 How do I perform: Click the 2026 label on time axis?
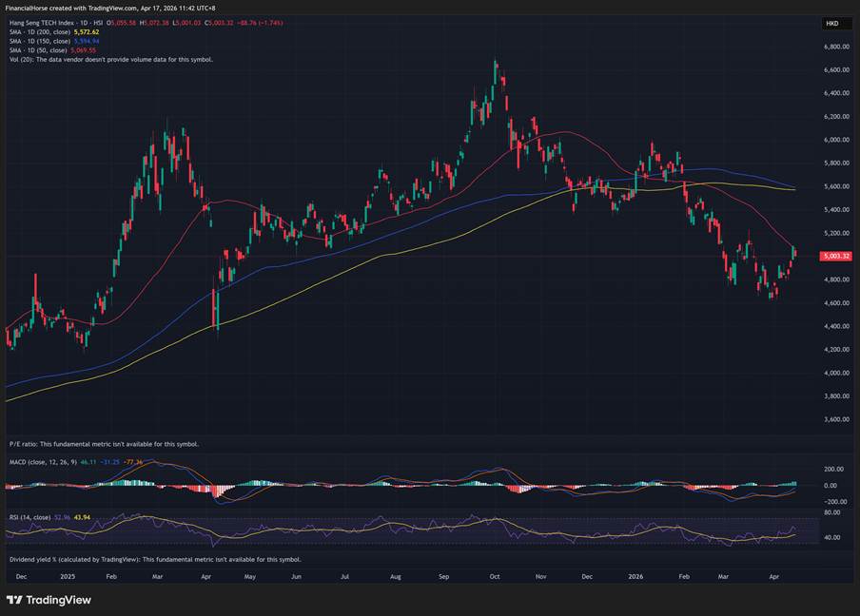[635, 576]
